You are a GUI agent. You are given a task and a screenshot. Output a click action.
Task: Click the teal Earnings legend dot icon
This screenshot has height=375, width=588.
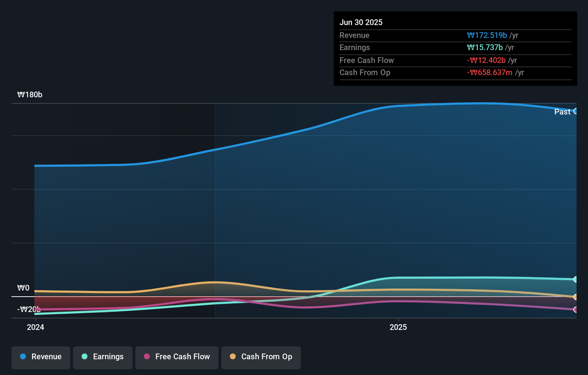[x=84, y=357]
